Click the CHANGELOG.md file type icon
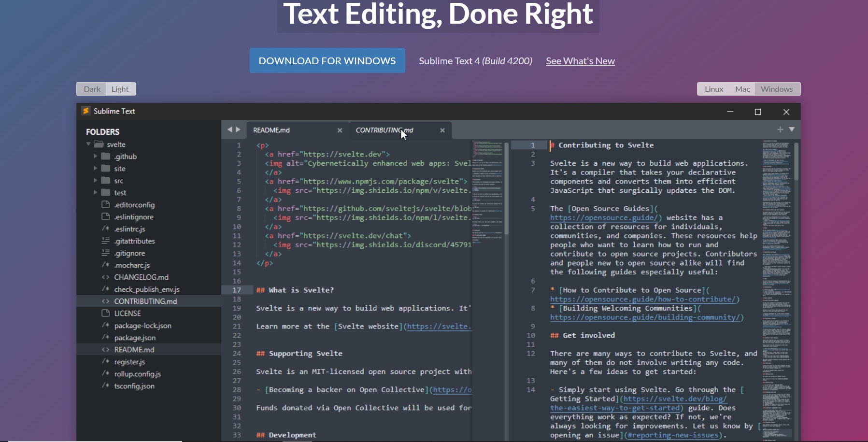The width and height of the screenshot is (868, 442). (105, 277)
